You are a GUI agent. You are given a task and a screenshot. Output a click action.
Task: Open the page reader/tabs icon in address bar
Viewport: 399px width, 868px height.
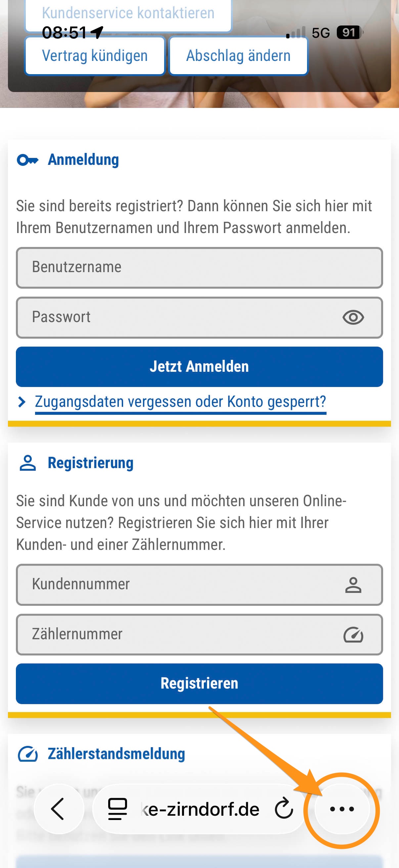click(117, 809)
